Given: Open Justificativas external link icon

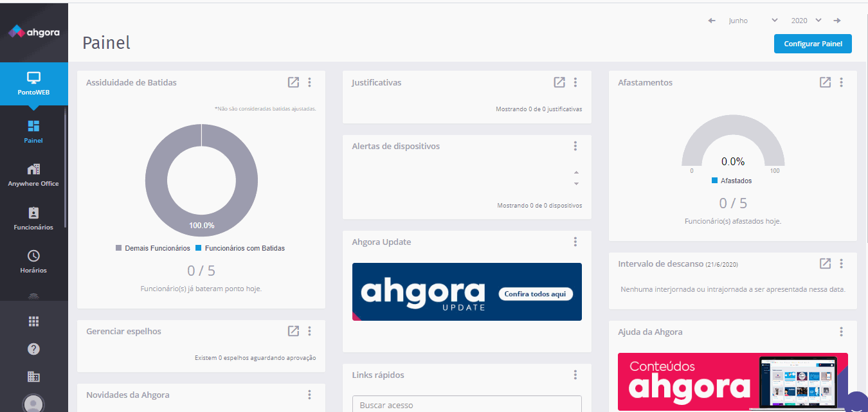Looking at the screenshot, I should [x=559, y=82].
